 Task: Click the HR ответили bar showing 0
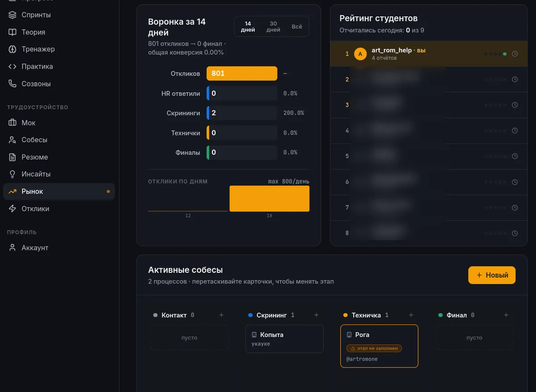point(242,94)
